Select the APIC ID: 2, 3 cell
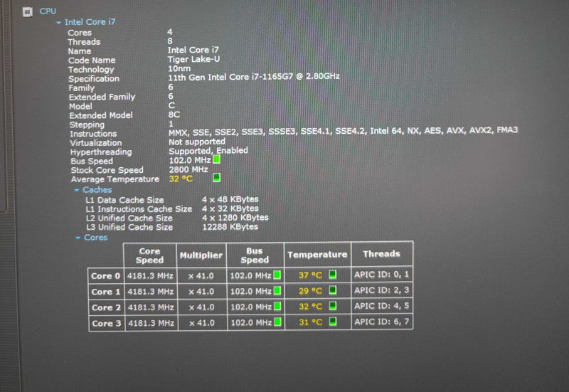The height and width of the screenshot is (392, 569). point(382,290)
